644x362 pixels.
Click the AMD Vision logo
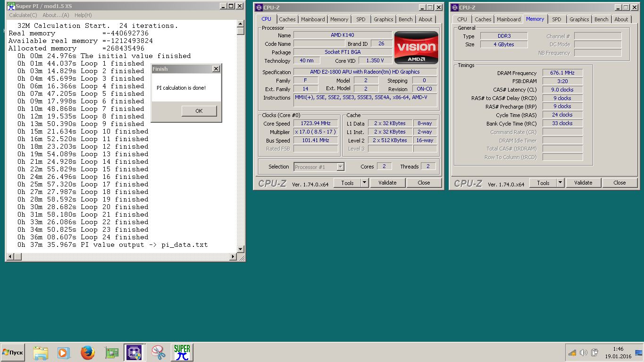click(416, 47)
